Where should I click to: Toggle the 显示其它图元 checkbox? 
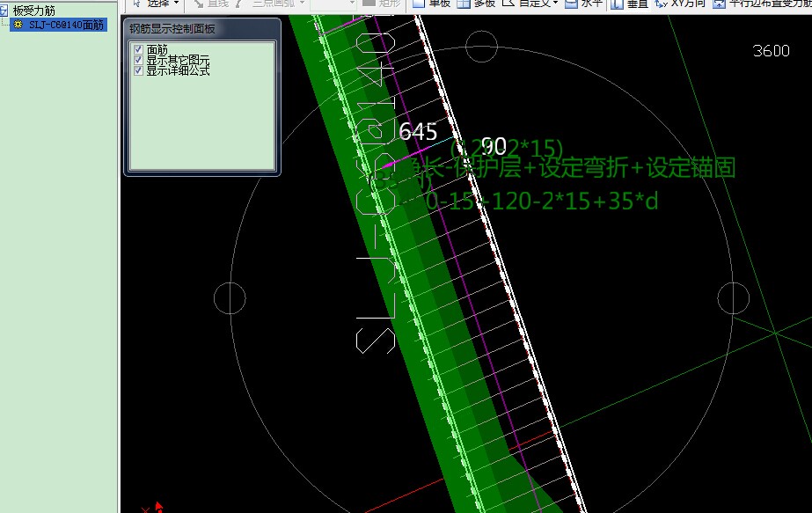(138, 60)
